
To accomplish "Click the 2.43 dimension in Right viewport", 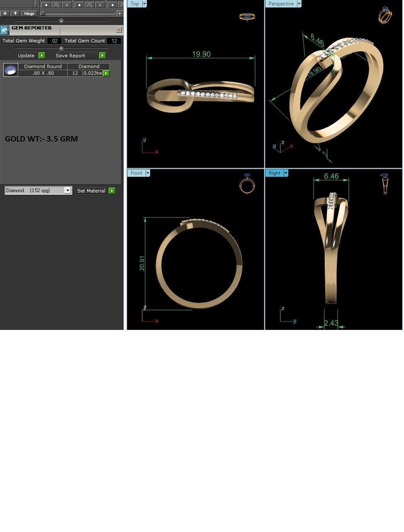I will click(x=331, y=323).
